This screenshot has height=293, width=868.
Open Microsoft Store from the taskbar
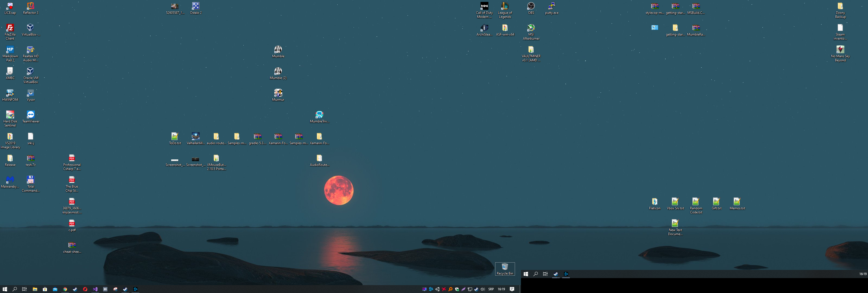pos(45,289)
